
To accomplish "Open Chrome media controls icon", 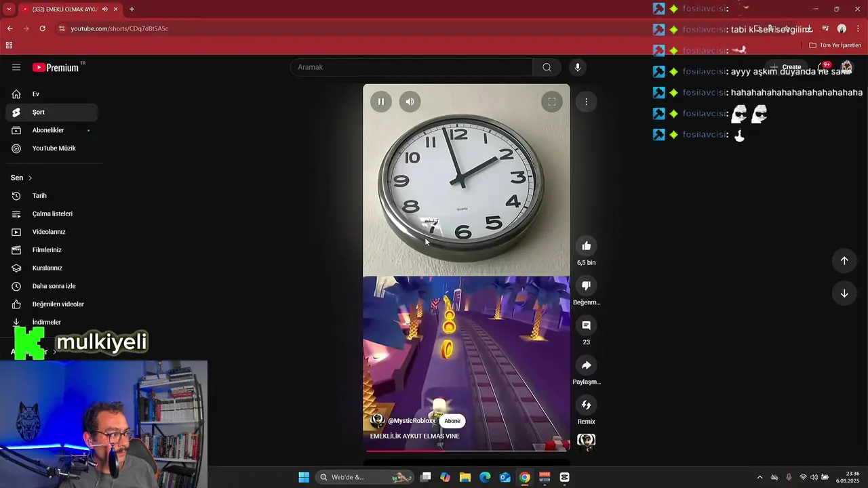I will coord(825,28).
